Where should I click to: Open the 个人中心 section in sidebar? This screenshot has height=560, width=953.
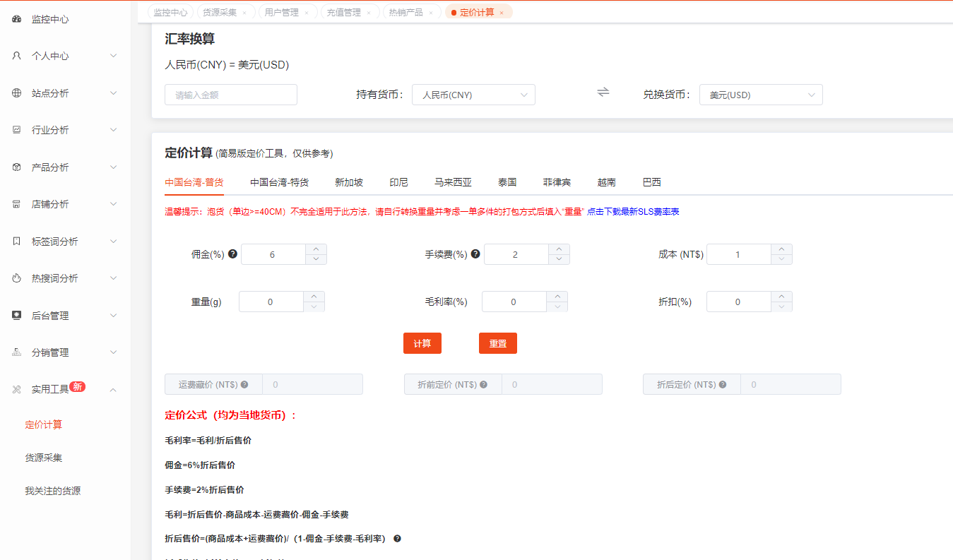(x=49, y=56)
